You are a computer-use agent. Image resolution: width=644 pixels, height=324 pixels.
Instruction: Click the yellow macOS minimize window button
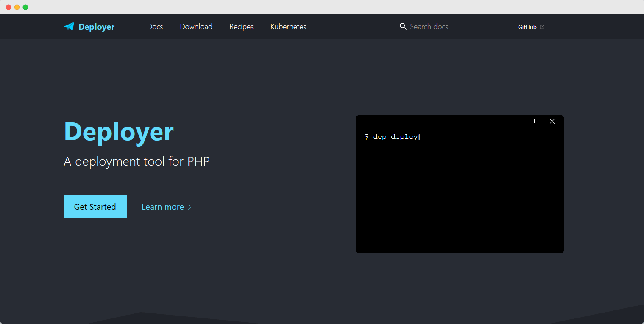(x=17, y=7)
